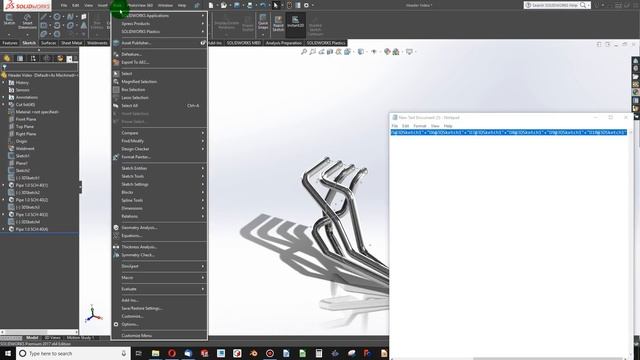Click the Undo toolbar icon
This screenshot has height=360, width=640.
point(262,5)
